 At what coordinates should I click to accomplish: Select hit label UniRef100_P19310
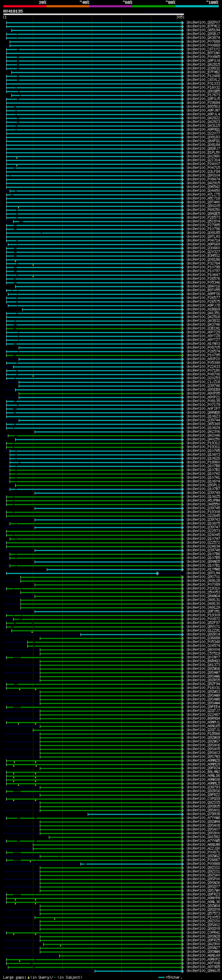click(x=203, y=588)
